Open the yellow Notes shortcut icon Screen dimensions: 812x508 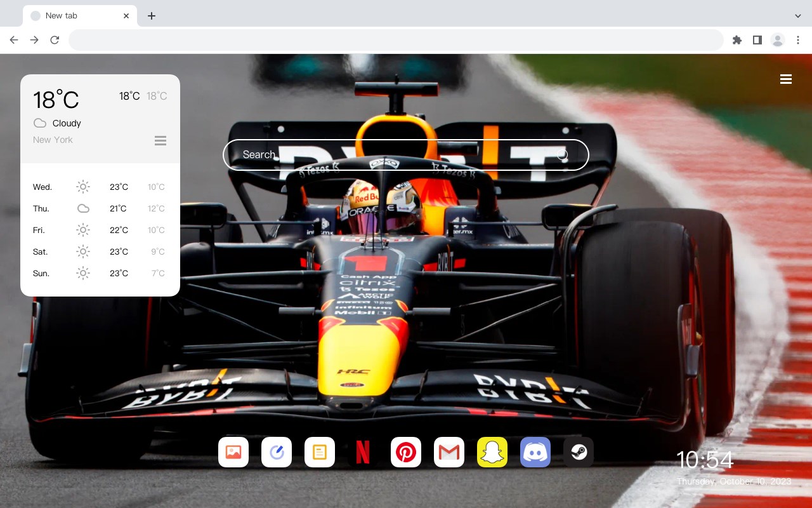320,452
